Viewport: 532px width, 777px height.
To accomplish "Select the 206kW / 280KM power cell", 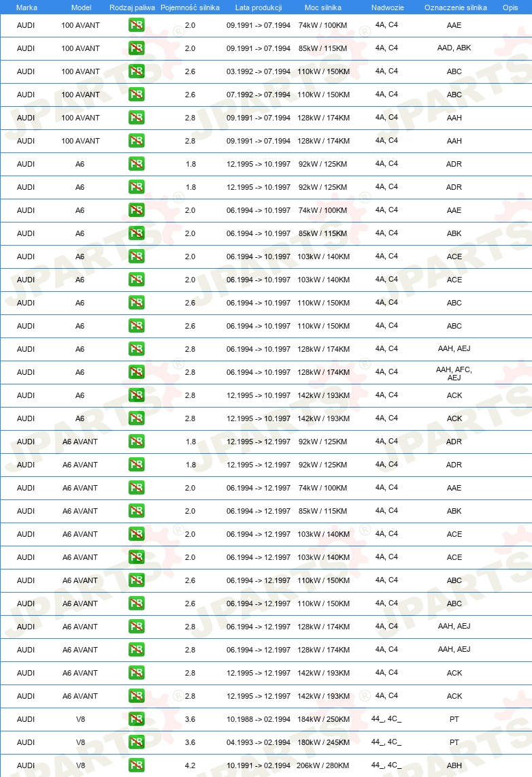I will [323, 765].
